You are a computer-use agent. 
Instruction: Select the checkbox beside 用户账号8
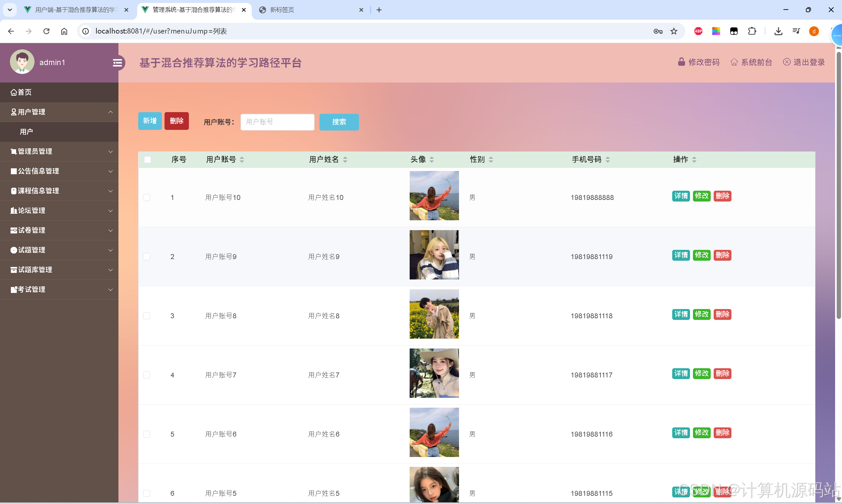(x=147, y=316)
